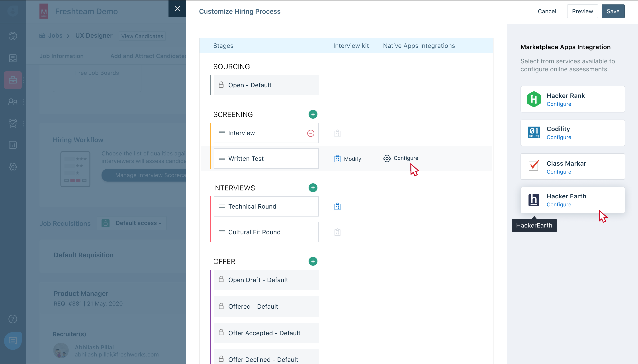Click the Hacker Rank logo icon

534,99
